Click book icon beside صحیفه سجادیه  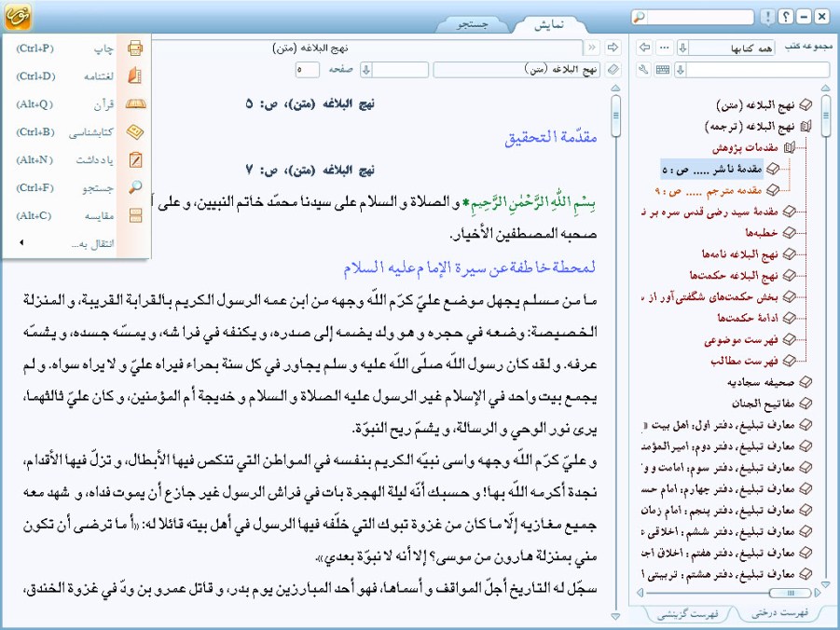pos(806,382)
